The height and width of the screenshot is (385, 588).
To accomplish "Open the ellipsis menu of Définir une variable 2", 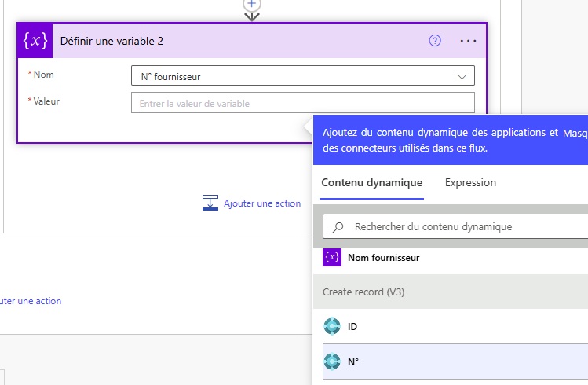I will pos(469,41).
